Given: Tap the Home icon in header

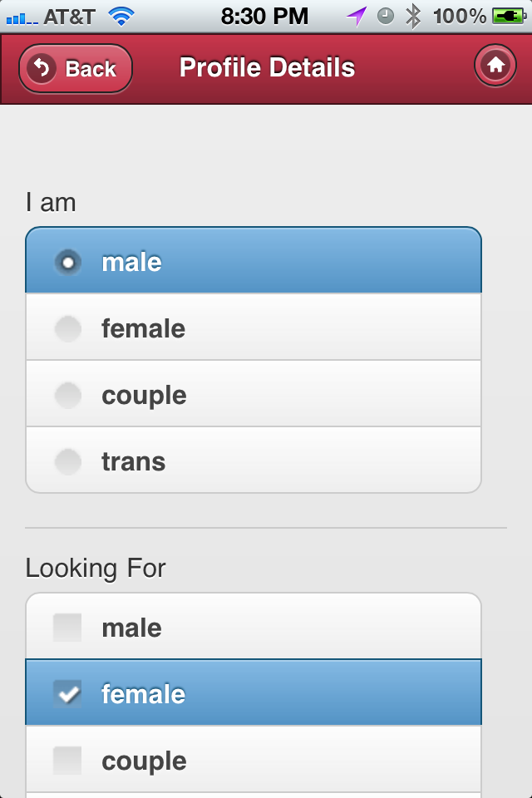Looking at the screenshot, I should click(x=495, y=66).
